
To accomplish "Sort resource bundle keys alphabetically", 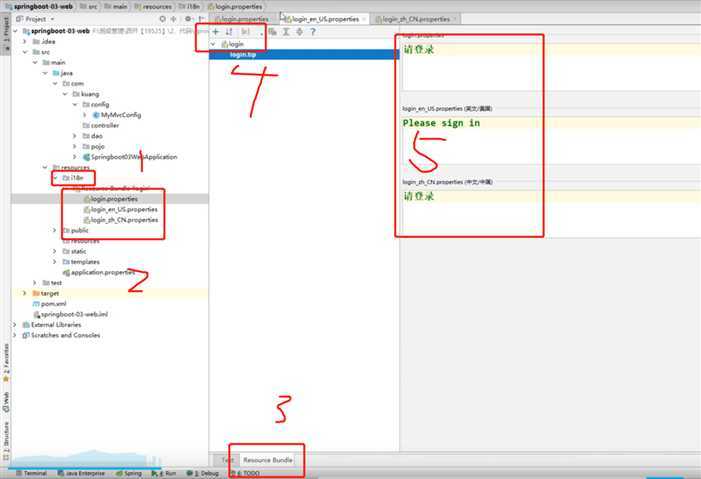I will pyautogui.click(x=229, y=32).
